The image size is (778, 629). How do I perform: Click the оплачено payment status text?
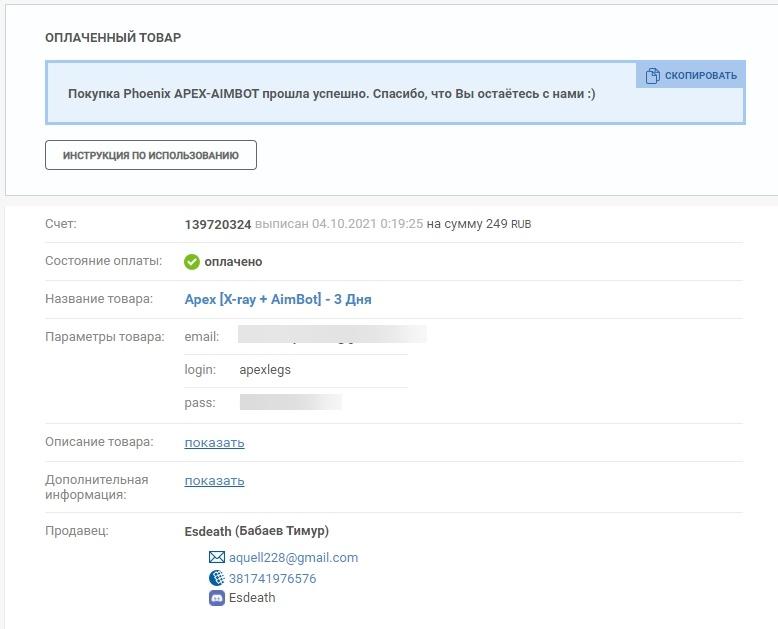pos(233,262)
